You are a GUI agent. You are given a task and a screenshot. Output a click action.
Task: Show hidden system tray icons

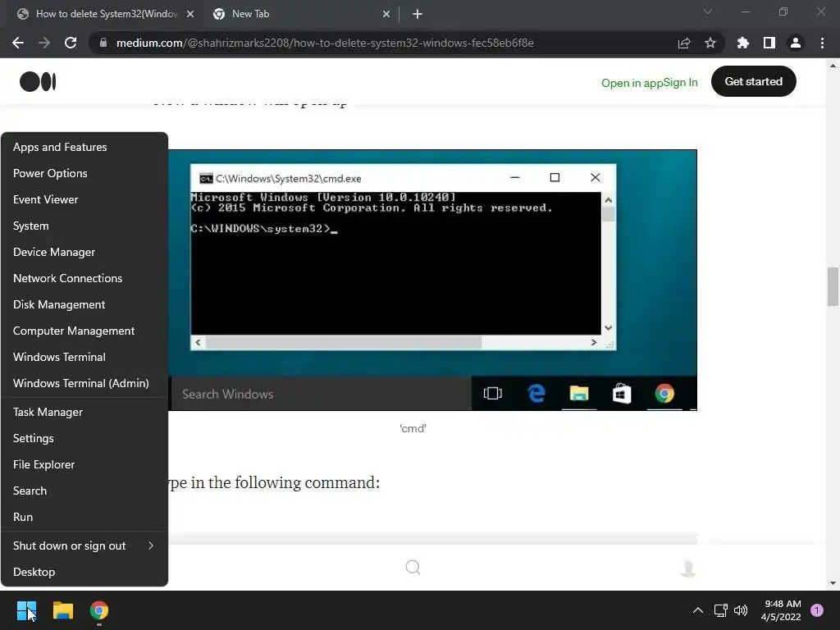[x=697, y=610]
